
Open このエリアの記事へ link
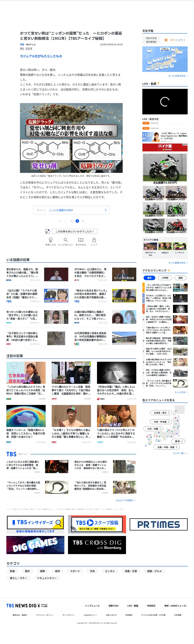pos(126,500)
